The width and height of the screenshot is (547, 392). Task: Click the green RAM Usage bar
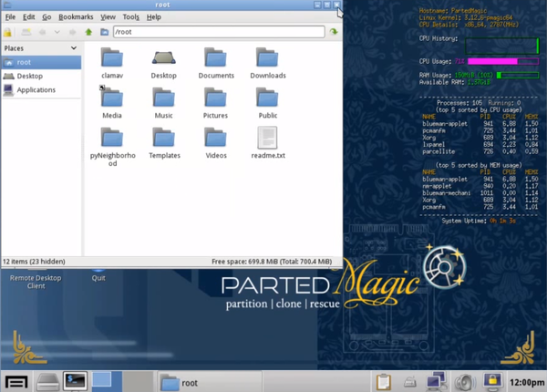coord(518,75)
